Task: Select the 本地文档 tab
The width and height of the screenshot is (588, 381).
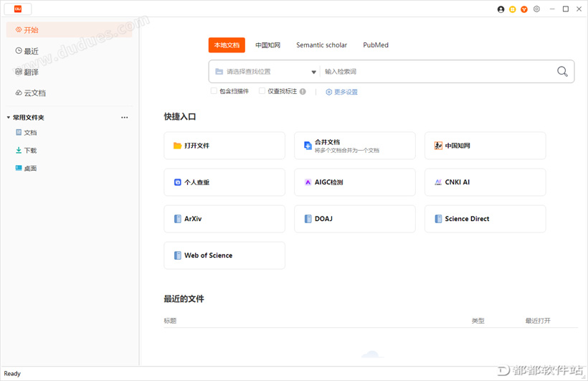Action: click(227, 45)
